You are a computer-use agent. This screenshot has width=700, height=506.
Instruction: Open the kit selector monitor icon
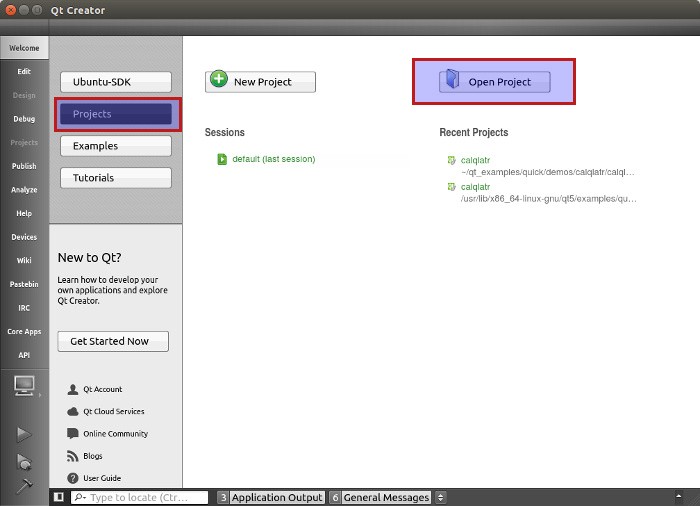click(24, 386)
